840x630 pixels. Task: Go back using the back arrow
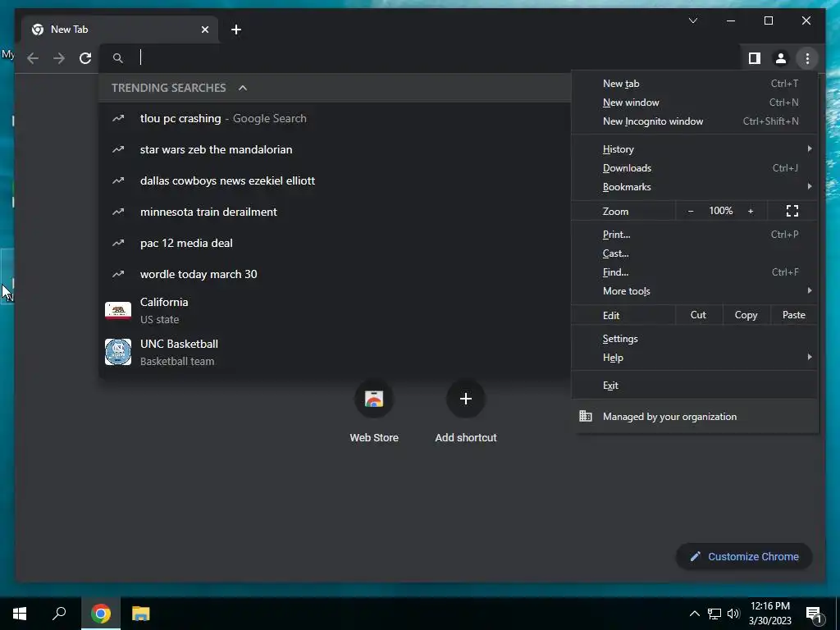[x=33, y=58]
